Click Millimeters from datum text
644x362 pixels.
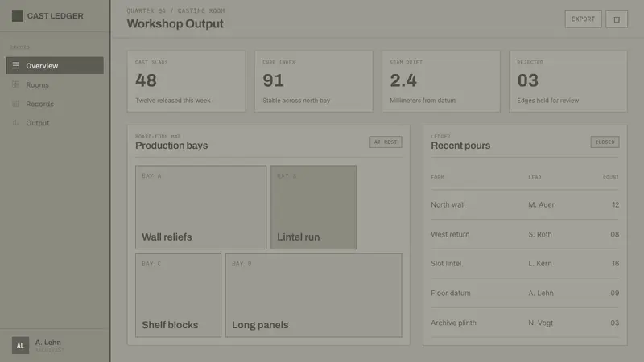(423, 101)
